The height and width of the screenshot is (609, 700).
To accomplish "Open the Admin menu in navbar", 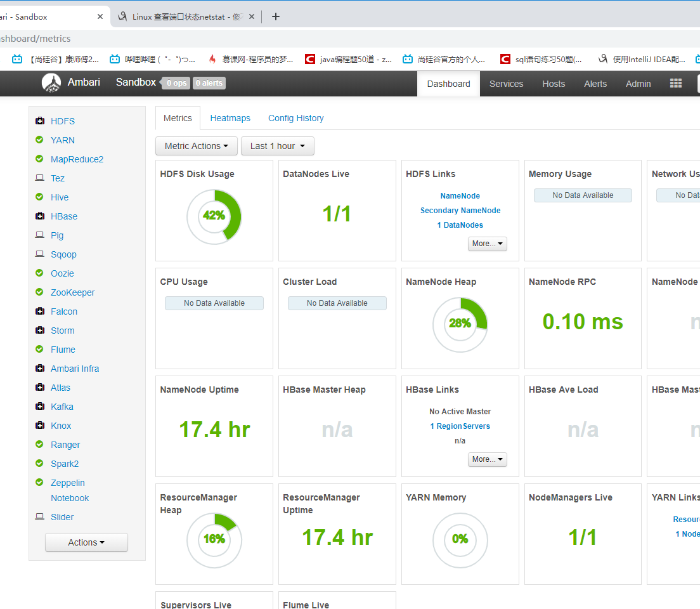I will (638, 84).
